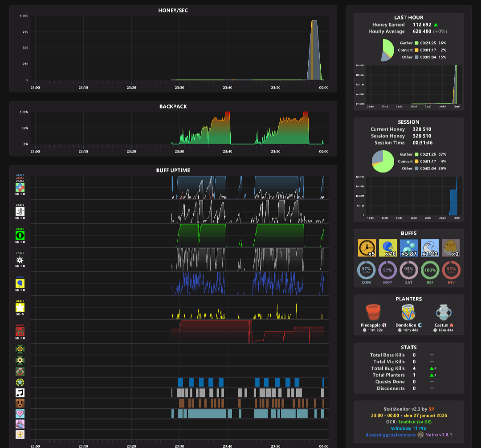Click the green eye buff icon
Image resolution: width=481 pixels, height=448 pixels.
20,235
